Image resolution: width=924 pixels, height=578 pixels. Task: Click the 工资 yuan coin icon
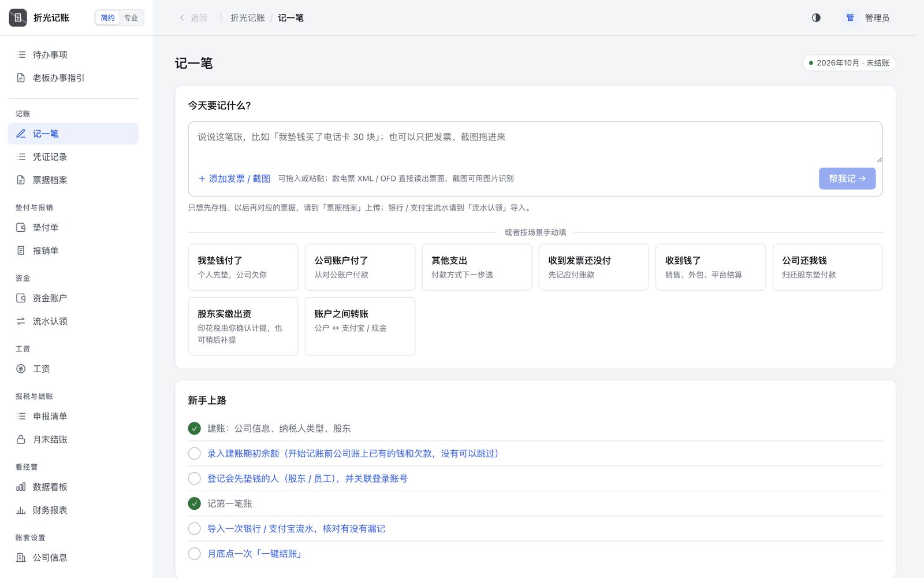[x=21, y=368]
